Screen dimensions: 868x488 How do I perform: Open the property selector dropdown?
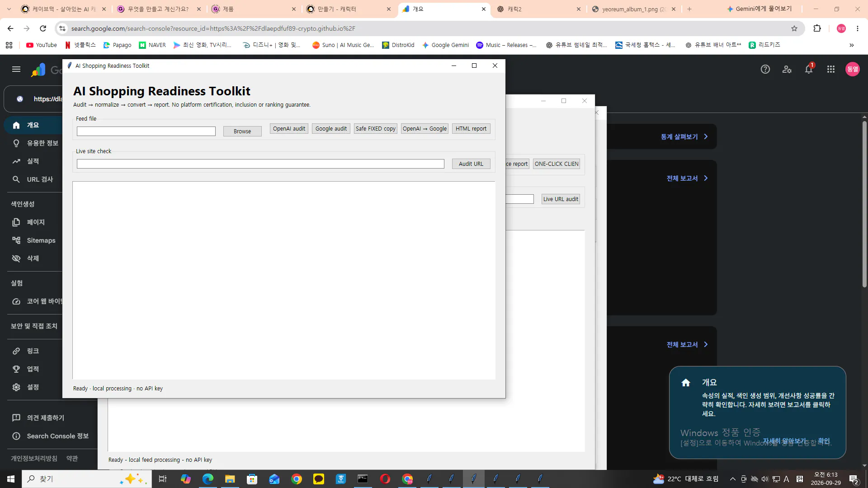click(34, 99)
